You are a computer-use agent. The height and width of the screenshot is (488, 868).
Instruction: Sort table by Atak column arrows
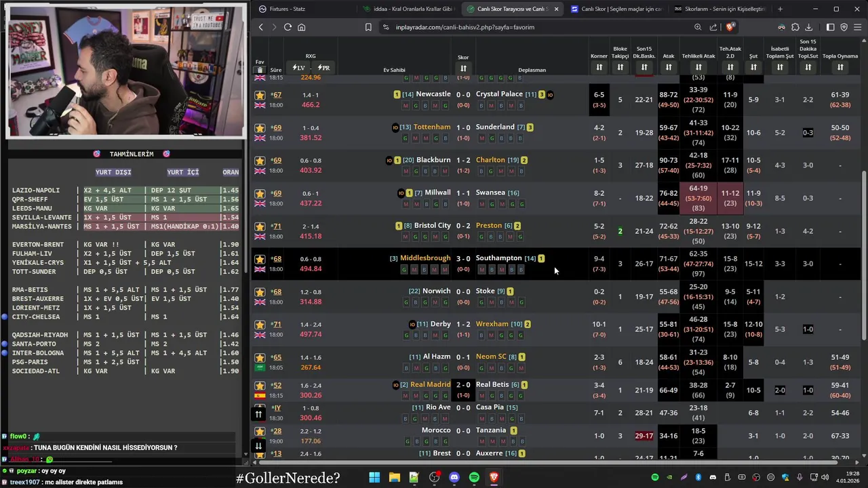(669, 67)
